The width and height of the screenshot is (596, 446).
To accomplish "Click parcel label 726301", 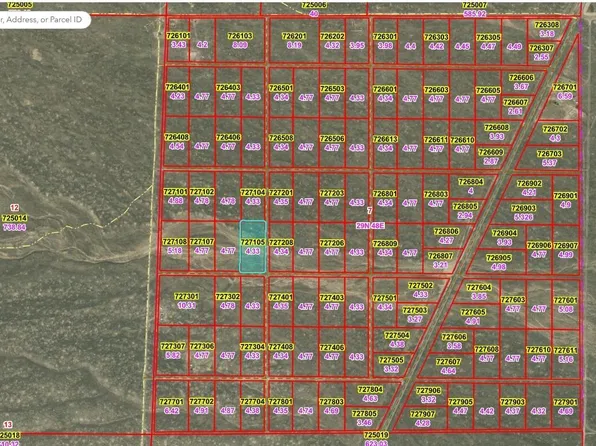I will pos(385,37).
